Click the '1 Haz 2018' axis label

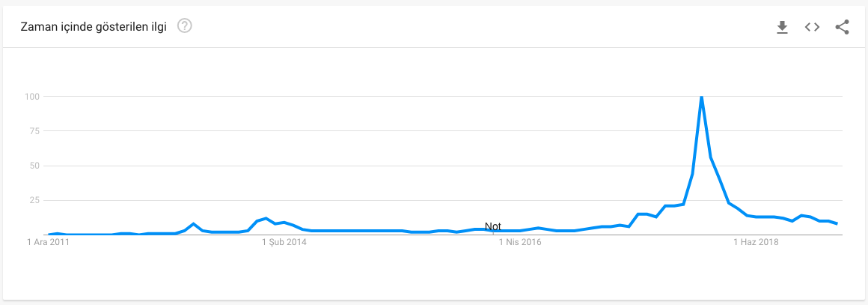(x=757, y=242)
